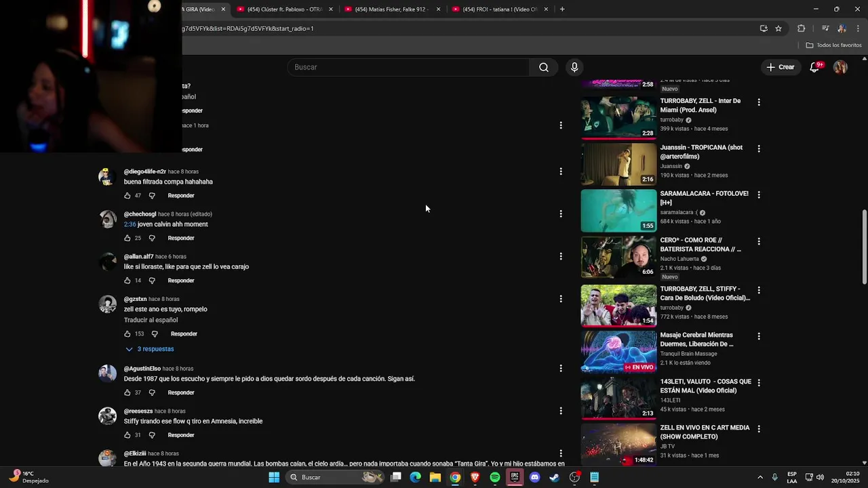Reply to the @diego4life-n2r comment
The height and width of the screenshot is (488, 868).
click(x=181, y=196)
